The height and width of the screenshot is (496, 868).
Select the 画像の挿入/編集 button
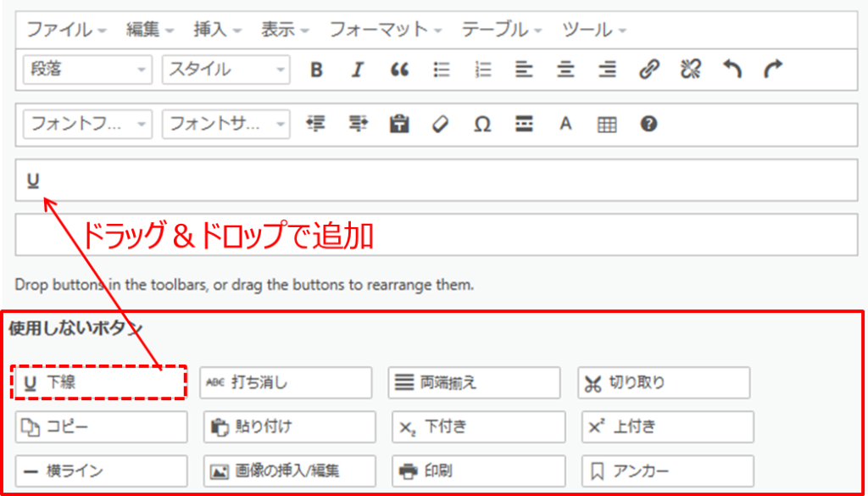[290, 471]
